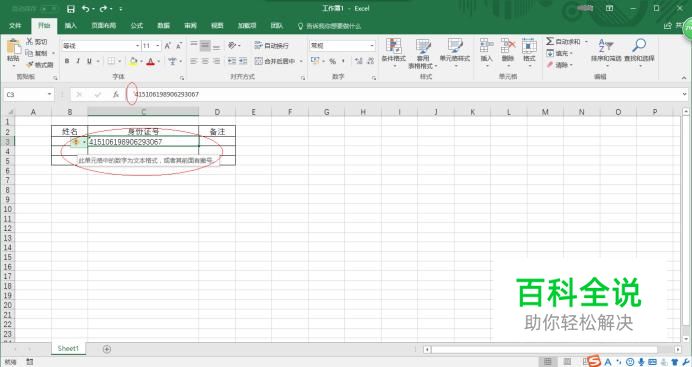Apply center horizontal alignment

pyautogui.click(x=205, y=61)
